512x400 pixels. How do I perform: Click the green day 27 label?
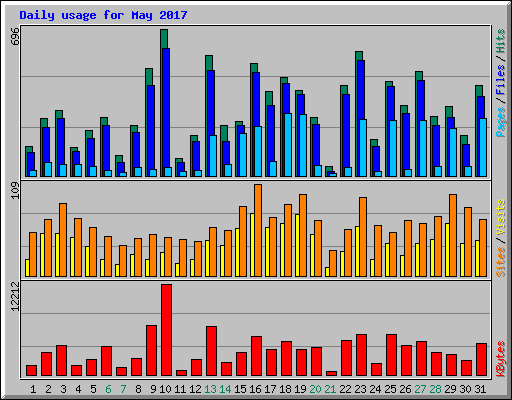(x=420, y=389)
